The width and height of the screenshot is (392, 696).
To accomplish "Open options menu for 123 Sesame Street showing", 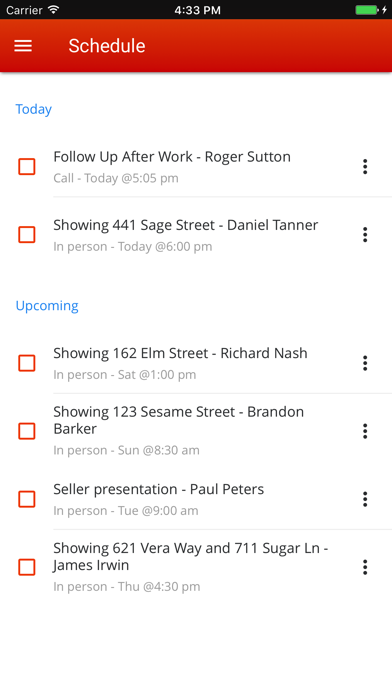I will (x=365, y=431).
